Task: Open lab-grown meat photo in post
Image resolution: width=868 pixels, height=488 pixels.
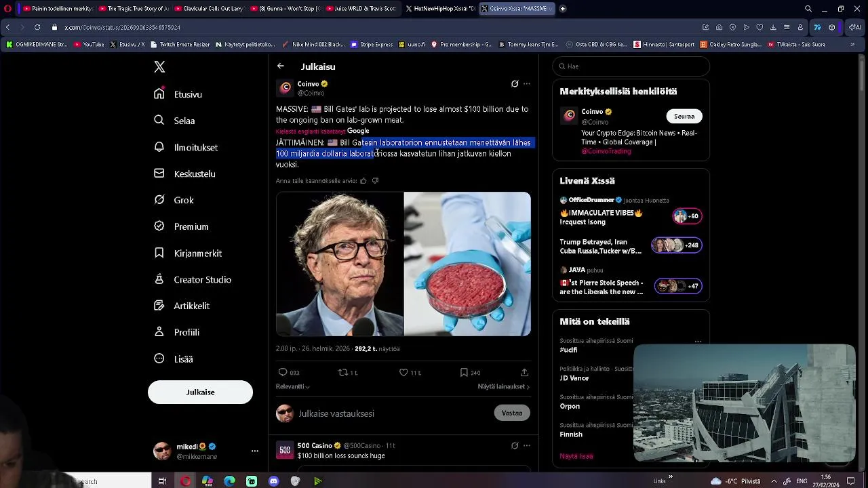Action: [x=467, y=264]
